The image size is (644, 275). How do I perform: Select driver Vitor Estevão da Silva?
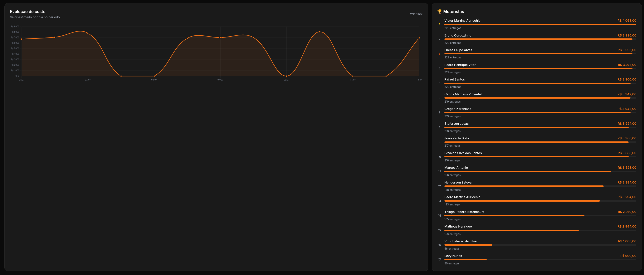pyautogui.click(x=460, y=241)
